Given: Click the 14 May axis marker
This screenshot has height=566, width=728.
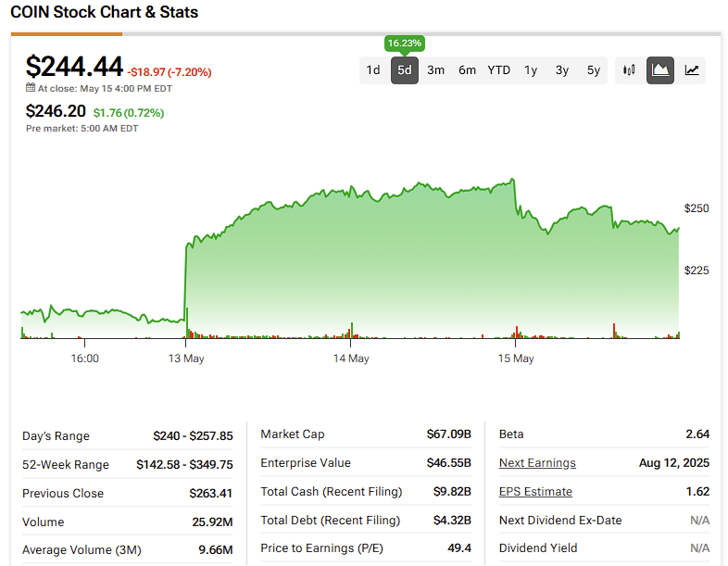Looking at the screenshot, I should click(351, 358).
